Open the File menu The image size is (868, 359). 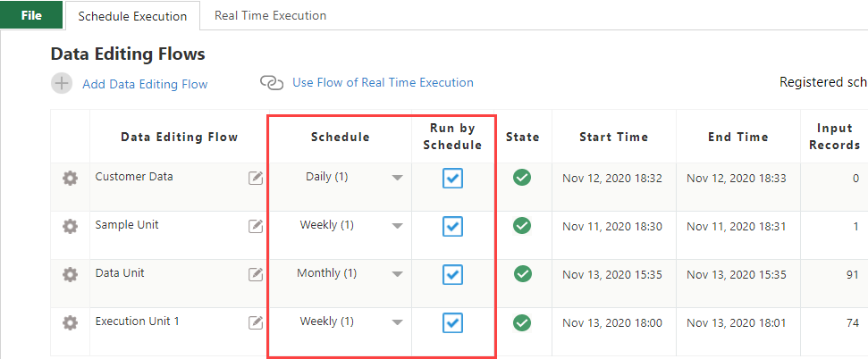pos(31,15)
